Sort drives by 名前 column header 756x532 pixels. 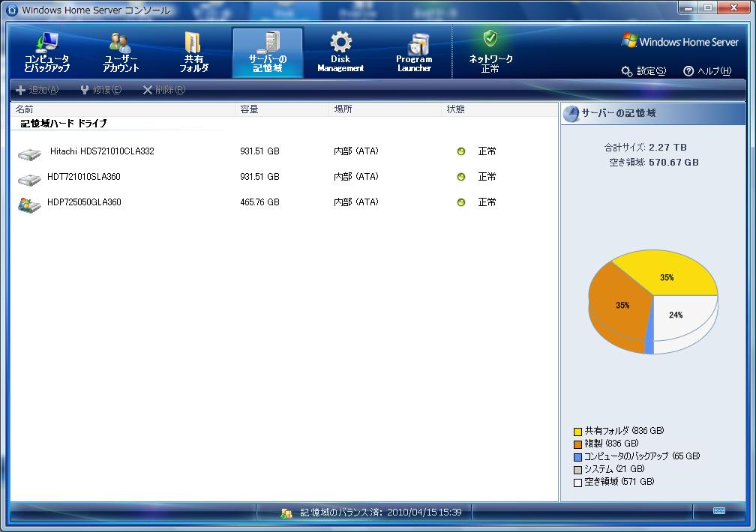(x=25, y=109)
